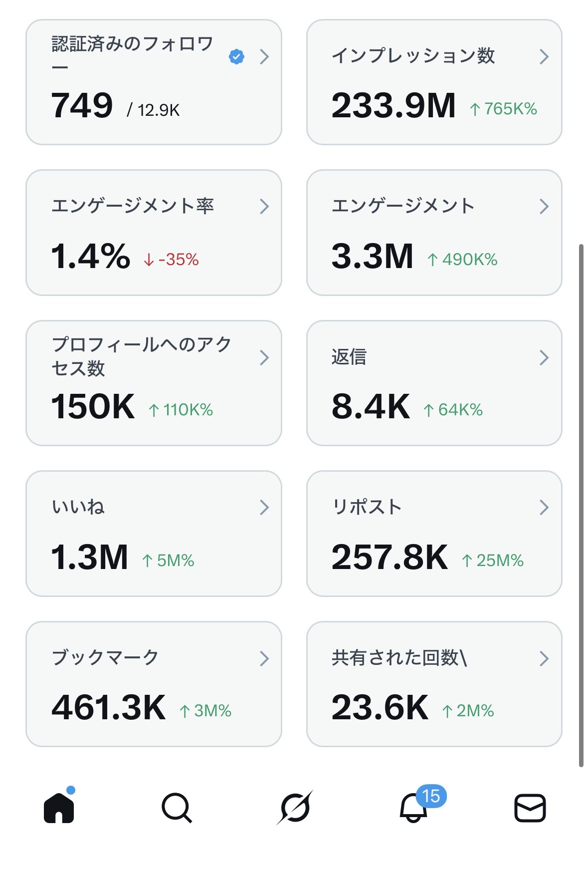Click the 749 verified followers count
Image resolution: width=588 pixels, height=873 pixels.
82,106
